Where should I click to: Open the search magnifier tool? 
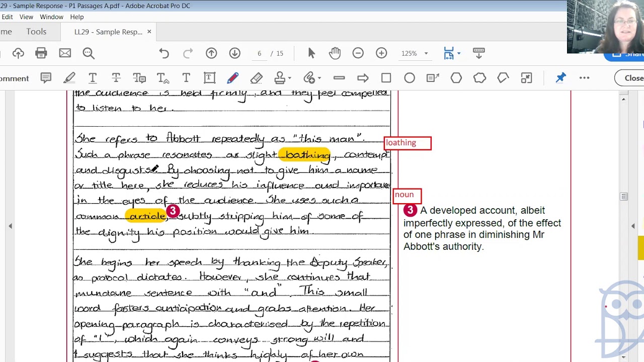(89, 53)
